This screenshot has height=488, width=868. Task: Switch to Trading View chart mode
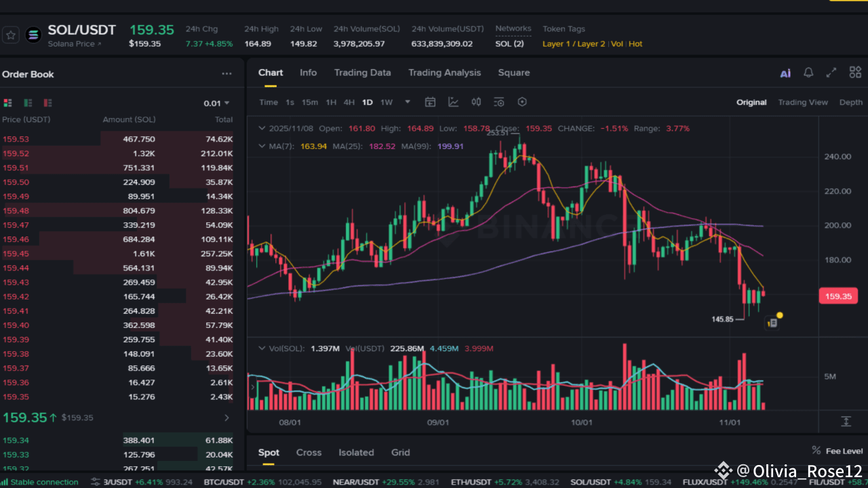click(x=803, y=102)
